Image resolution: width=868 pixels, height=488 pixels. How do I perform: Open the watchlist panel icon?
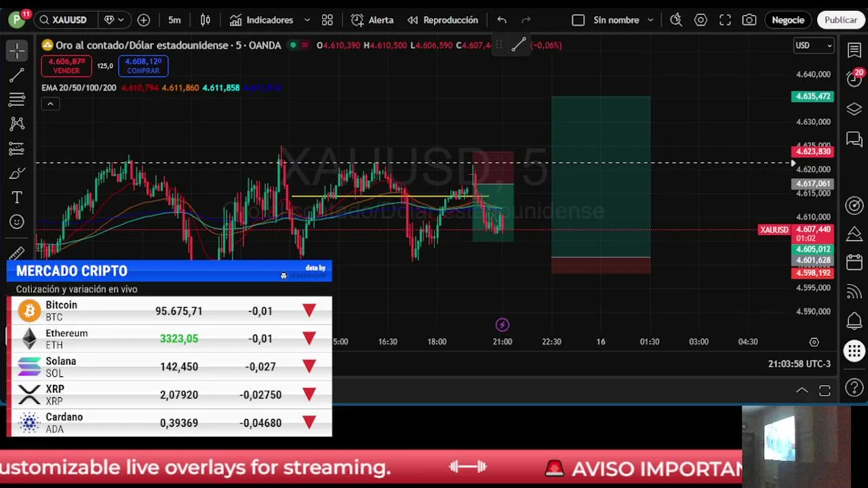(854, 50)
